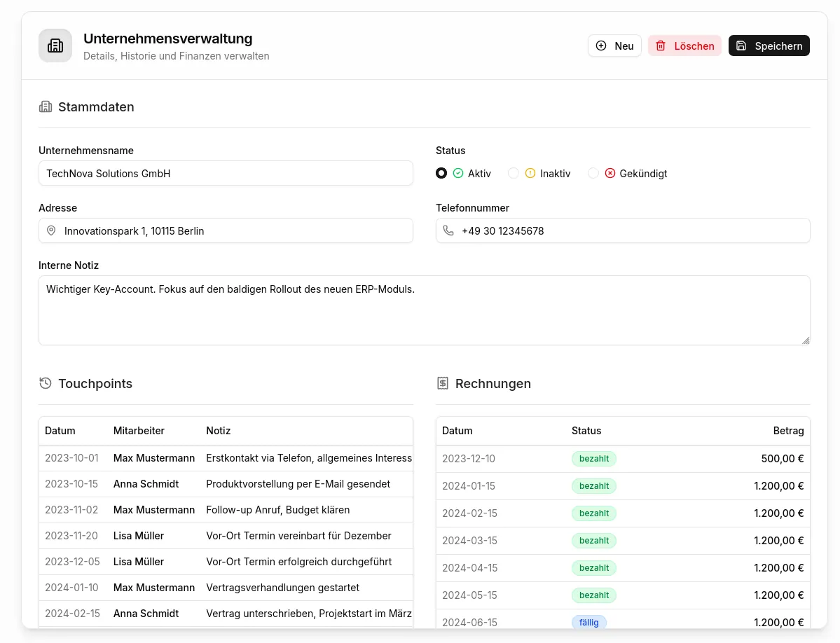The width and height of the screenshot is (840, 643).
Task: Click Lisa Müller in the 2023-11-20 row
Action: 138,535
